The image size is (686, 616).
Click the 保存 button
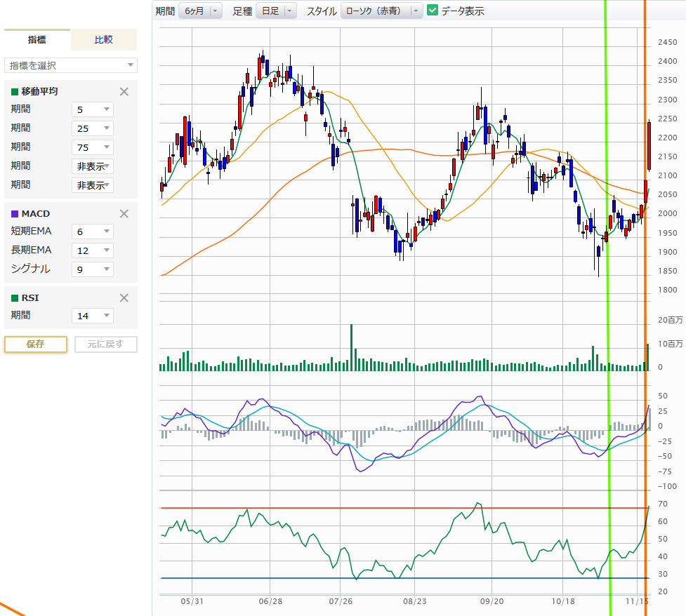pyautogui.click(x=36, y=344)
